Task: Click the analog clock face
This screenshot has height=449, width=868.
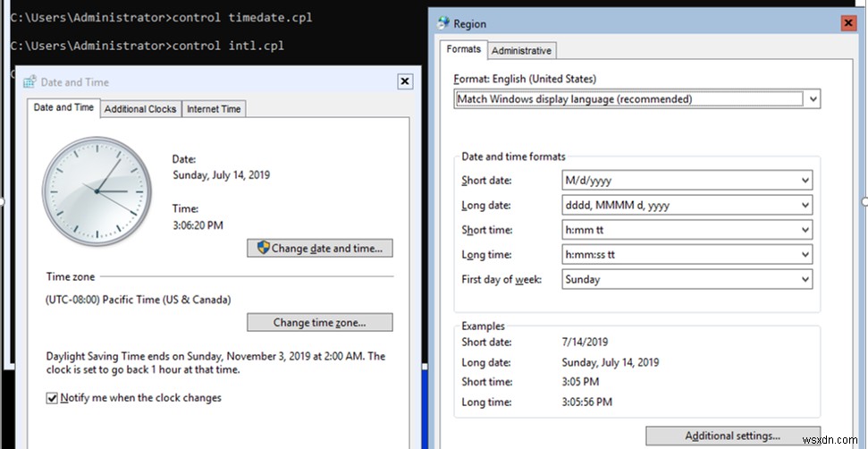Action: coord(97,191)
